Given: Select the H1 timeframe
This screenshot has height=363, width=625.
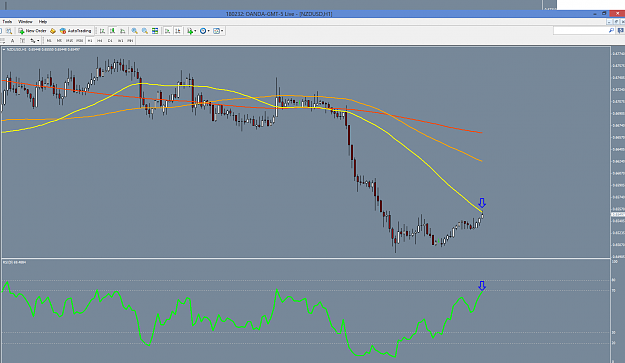Looking at the screenshot, I should (90, 40).
